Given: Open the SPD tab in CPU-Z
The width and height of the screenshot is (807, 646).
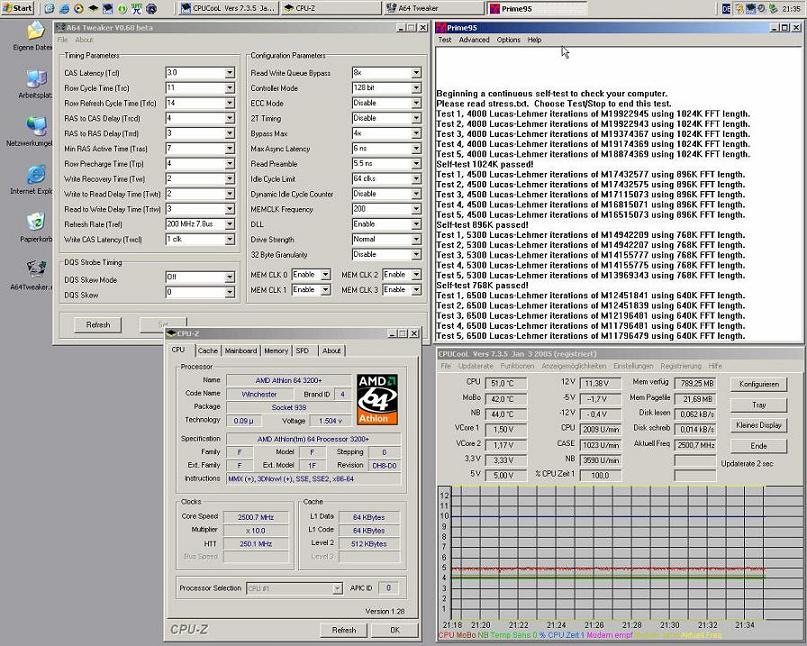Looking at the screenshot, I should (x=302, y=351).
